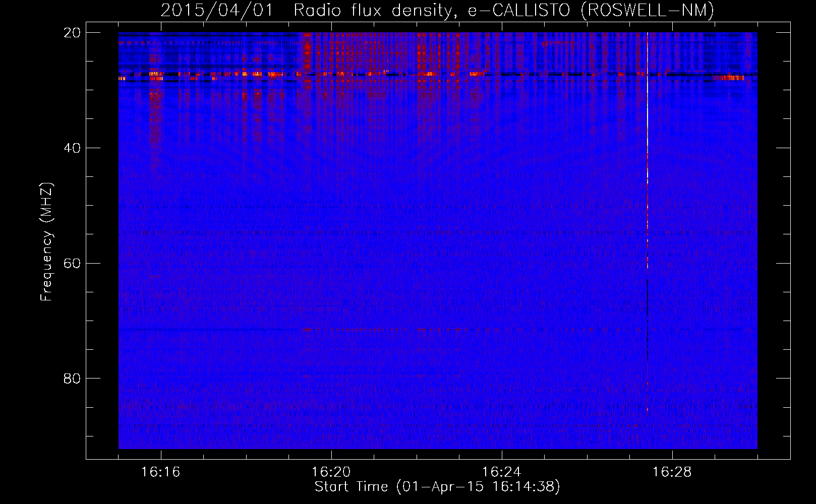Click the dark horizontal line at 71 MHz on the left

(202, 330)
